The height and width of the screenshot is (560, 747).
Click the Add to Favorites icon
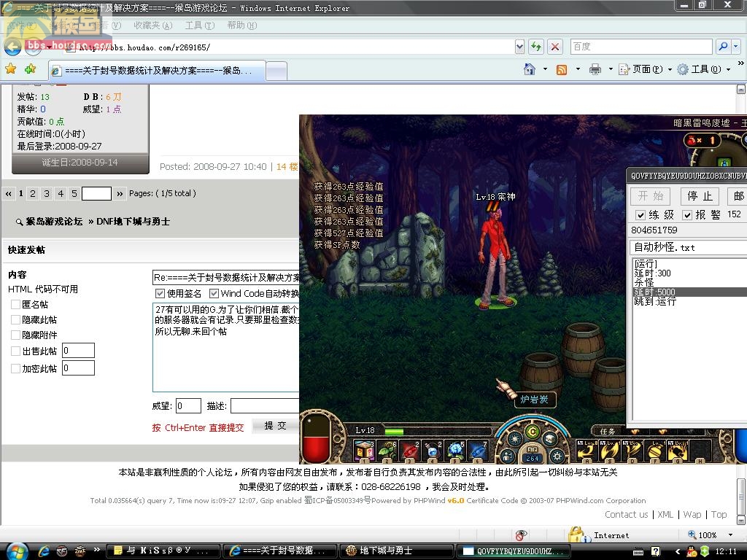click(x=31, y=69)
